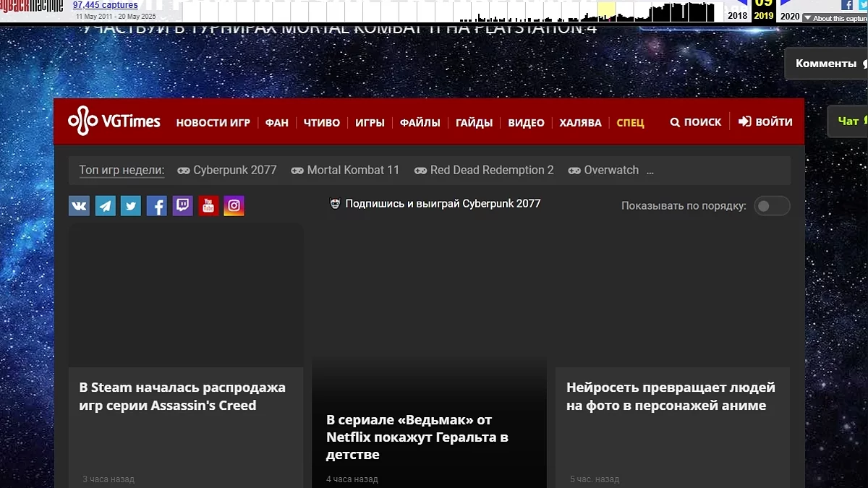This screenshot has width=868, height=488.
Task: Visit the Twitch channel icon
Action: (x=182, y=206)
